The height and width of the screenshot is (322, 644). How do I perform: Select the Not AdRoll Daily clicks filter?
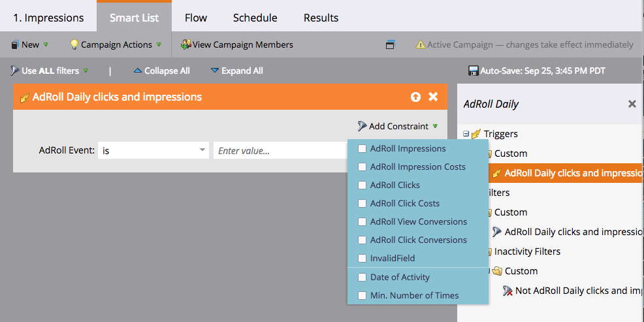coord(579,291)
